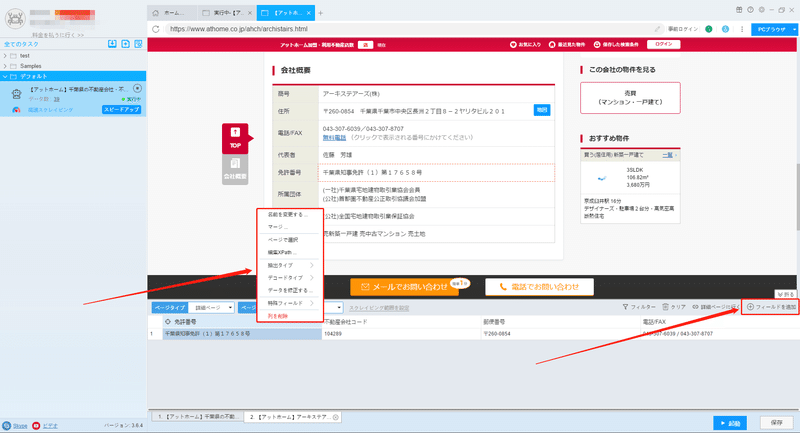Open the 特殊フィールド submenu
This screenshot has width=800, height=433.
[290, 303]
